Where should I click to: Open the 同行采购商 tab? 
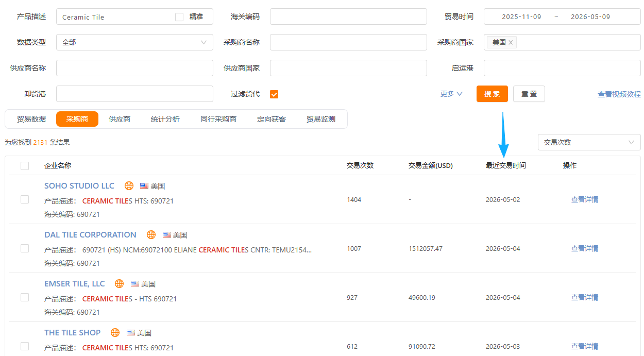click(218, 119)
